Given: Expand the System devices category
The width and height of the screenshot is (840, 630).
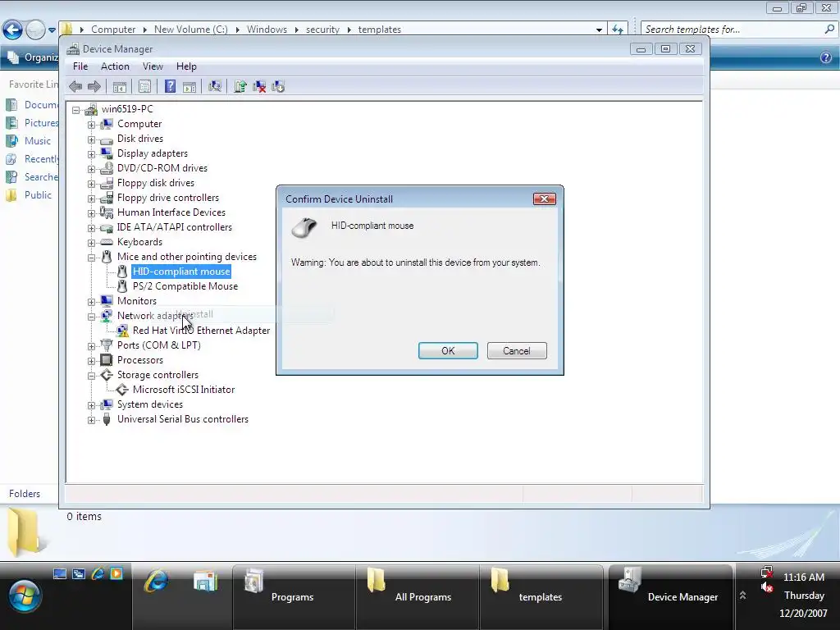Looking at the screenshot, I should [x=92, y=405].
